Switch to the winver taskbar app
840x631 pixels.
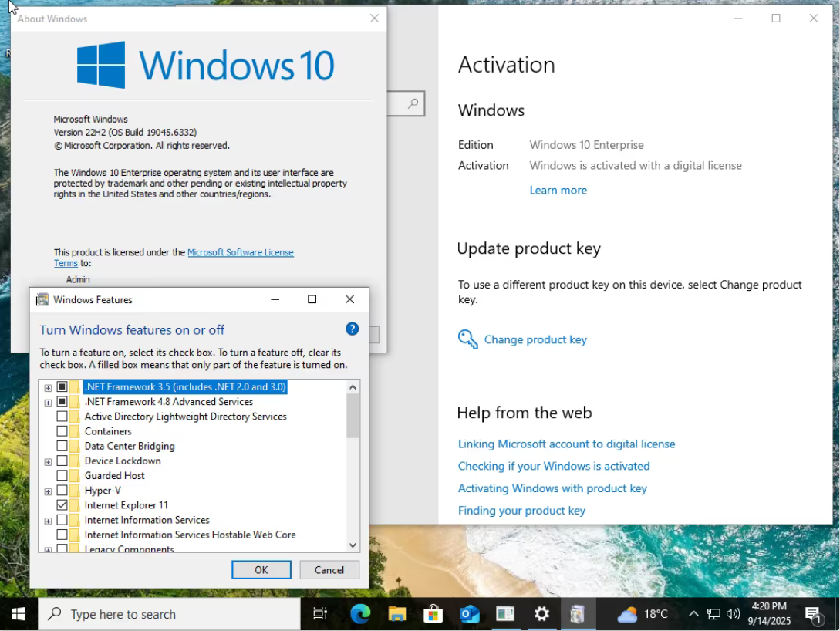[x=504, y=614]
